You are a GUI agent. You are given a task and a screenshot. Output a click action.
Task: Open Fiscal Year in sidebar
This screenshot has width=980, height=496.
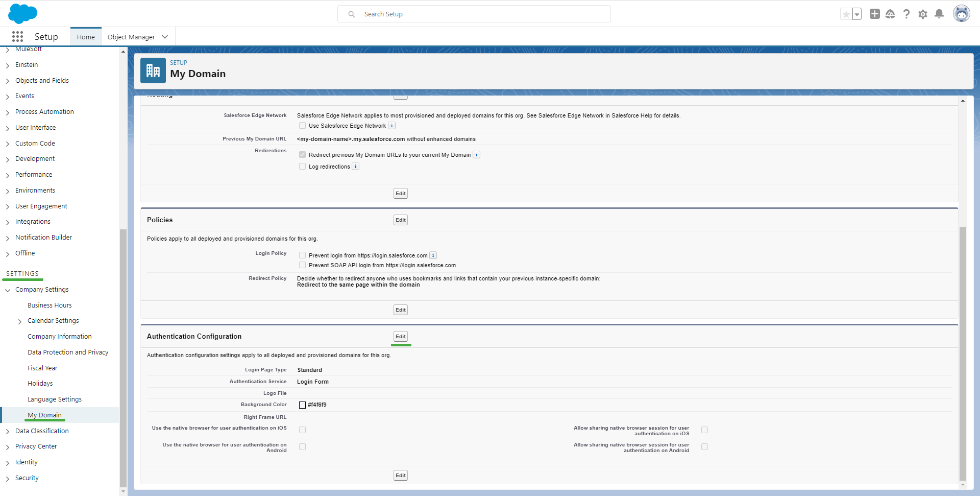[x=42, y=368]
